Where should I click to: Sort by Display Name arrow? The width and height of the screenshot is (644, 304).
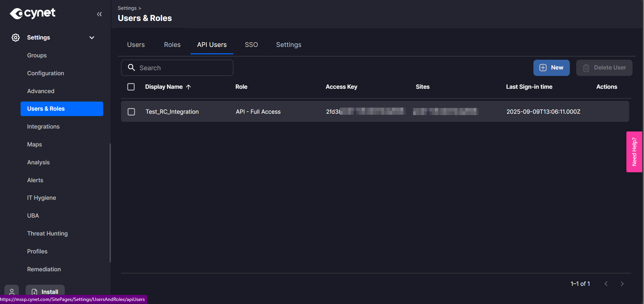[188, 87]
